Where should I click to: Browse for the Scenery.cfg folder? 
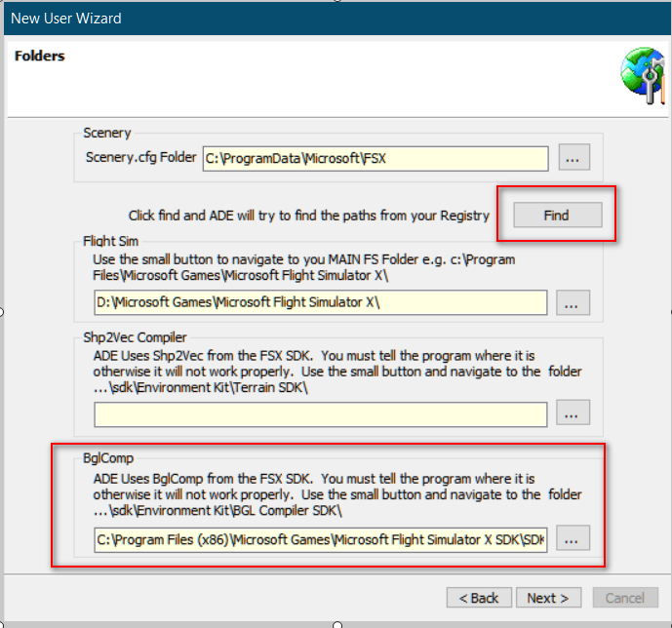(x=574, y=158)
